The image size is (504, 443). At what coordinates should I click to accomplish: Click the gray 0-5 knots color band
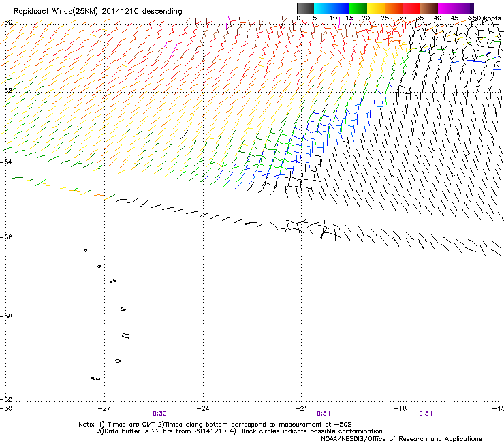point(306,8)
